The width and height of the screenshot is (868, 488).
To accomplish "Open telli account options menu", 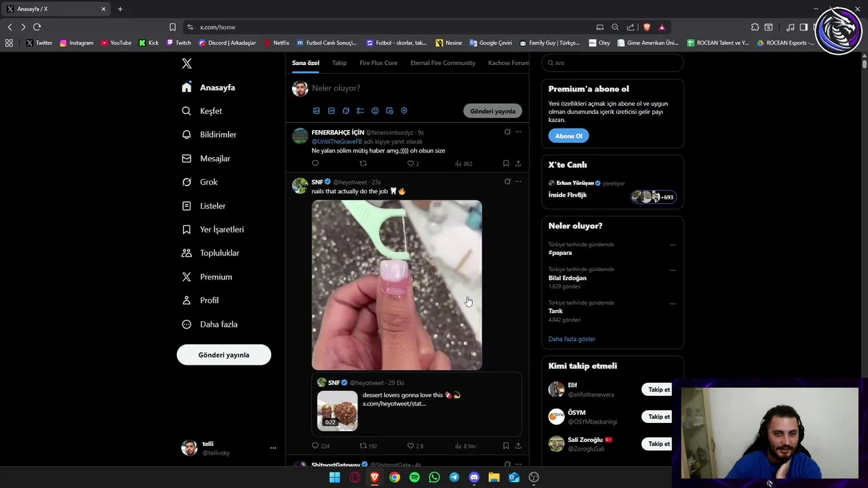I will click(x=273, y=448).
